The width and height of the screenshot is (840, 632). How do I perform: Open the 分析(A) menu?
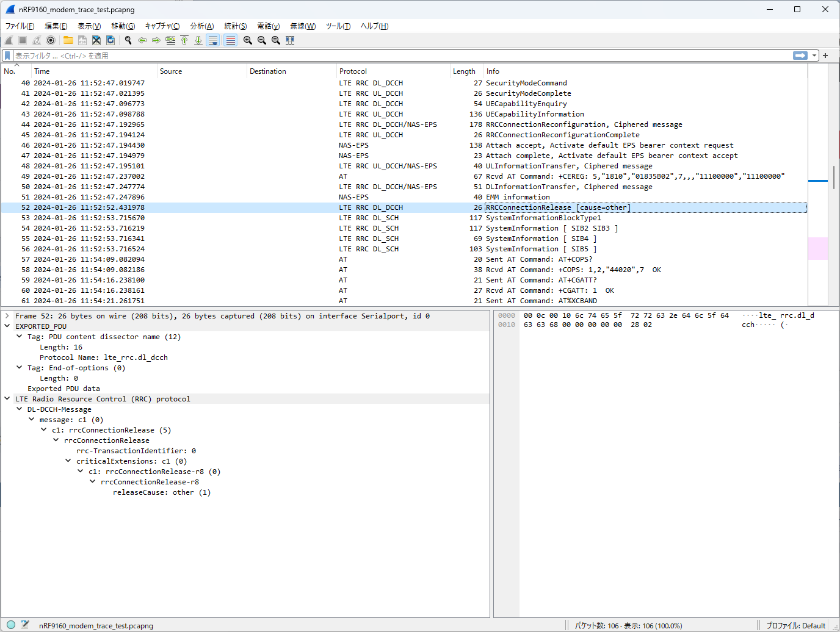click(x=202, y=26)
